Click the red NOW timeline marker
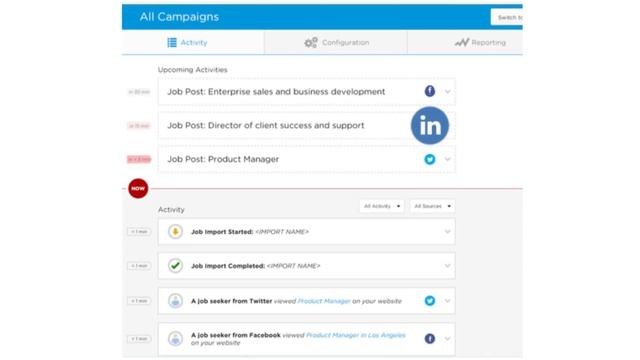 click(x=138, y=189)
